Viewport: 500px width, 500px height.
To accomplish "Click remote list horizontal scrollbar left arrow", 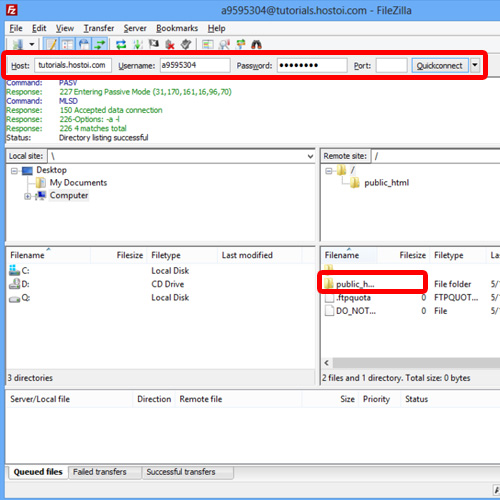I will click(x=327, y=363).
